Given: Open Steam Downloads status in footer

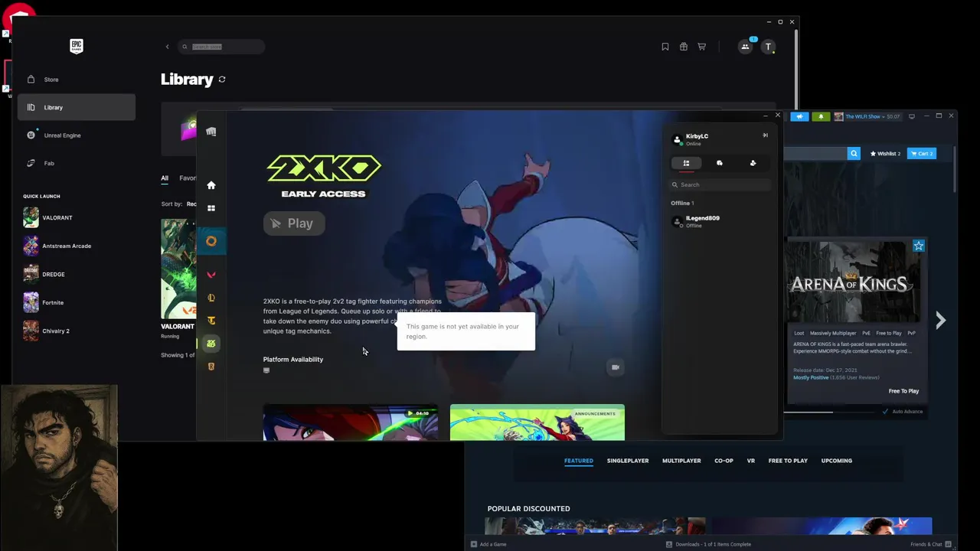Looking at the screenshot, I should pos(708,544).
